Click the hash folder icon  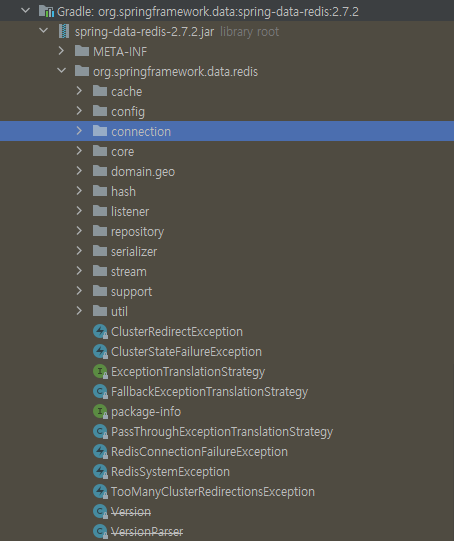tap(100, 191)
